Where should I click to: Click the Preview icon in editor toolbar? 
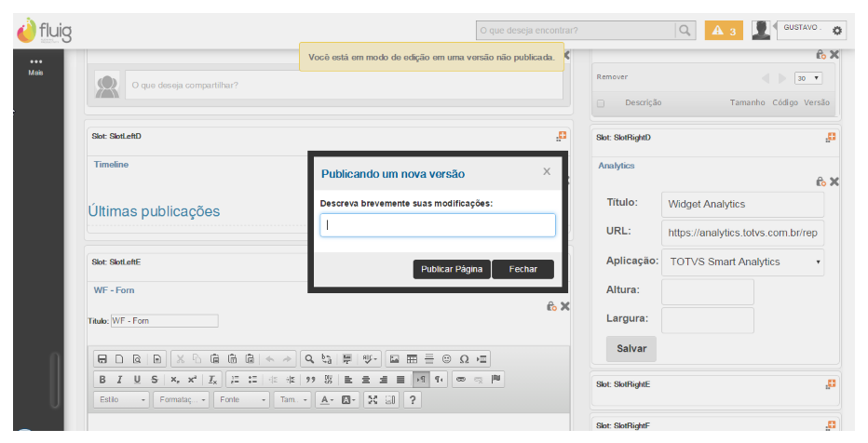coord(137,359)
